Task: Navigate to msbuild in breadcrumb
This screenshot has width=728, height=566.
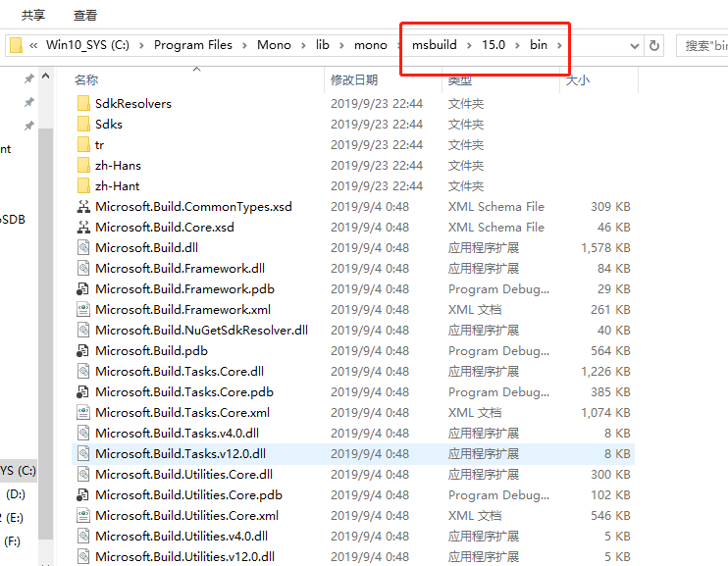Action: click(435, 45)
